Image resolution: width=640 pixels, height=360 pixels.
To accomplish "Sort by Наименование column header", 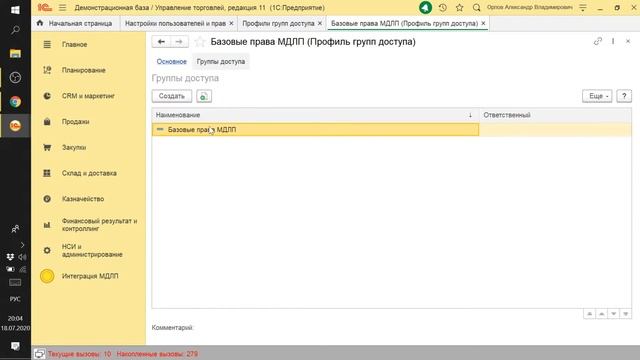I will pos(315,115).
